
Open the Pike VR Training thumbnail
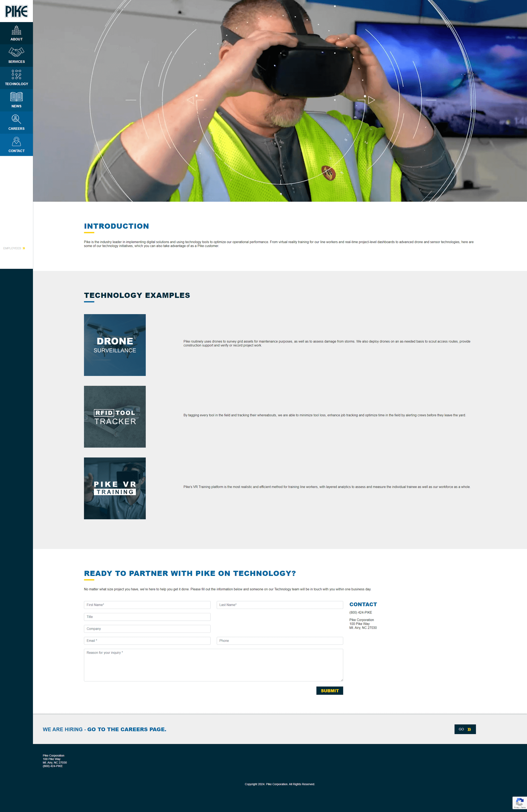115,488
